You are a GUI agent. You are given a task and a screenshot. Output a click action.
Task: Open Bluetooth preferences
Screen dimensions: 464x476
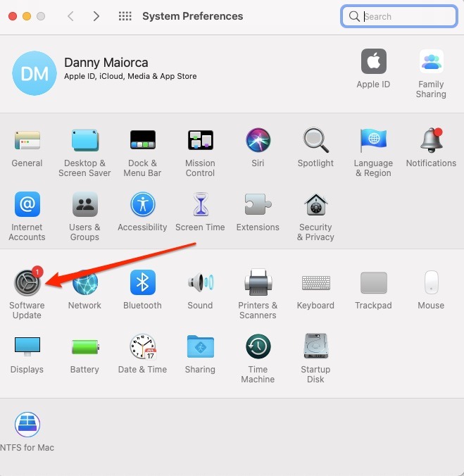click(143, 282)
